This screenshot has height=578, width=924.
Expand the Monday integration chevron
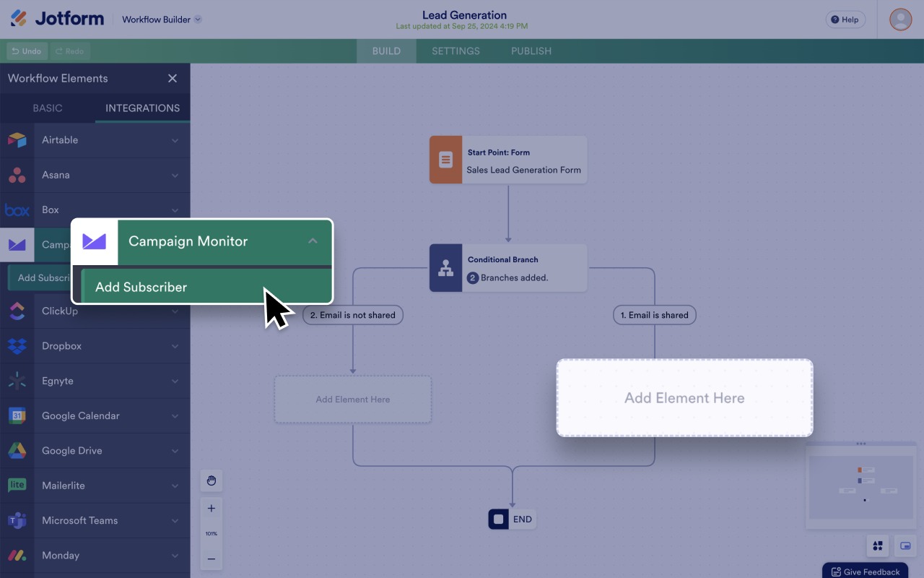(x=175, y=556)
